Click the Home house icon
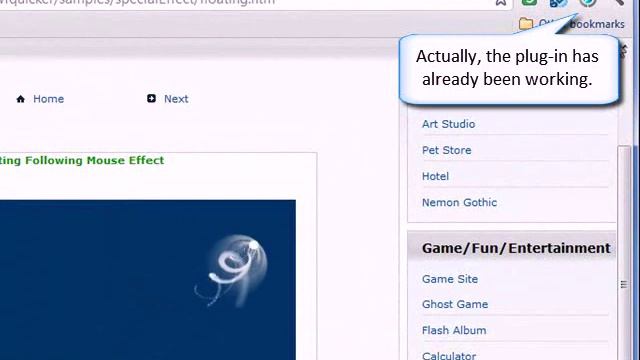 click(x=20, y=99)
